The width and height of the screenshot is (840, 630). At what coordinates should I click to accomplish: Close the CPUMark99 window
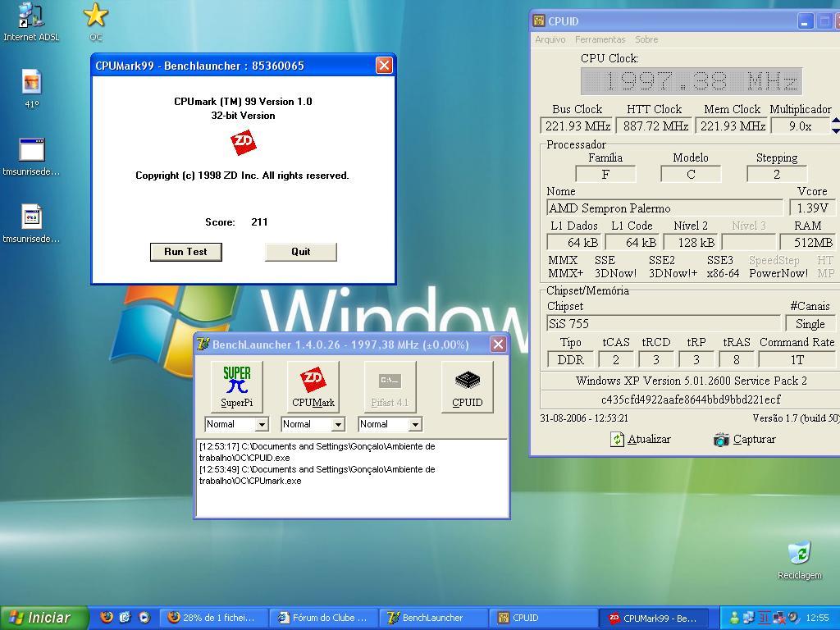384,66
